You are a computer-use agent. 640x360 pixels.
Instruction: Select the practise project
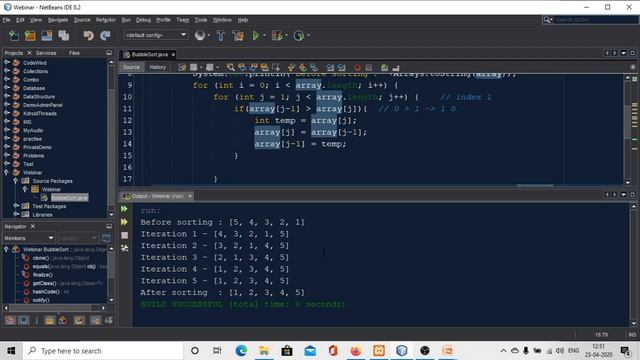tap(32, 139)
